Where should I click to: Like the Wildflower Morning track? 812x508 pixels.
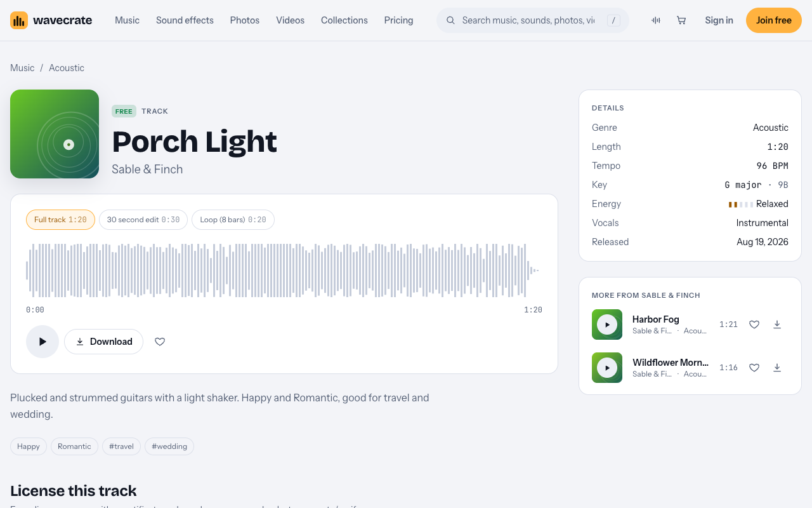point(754,368)
